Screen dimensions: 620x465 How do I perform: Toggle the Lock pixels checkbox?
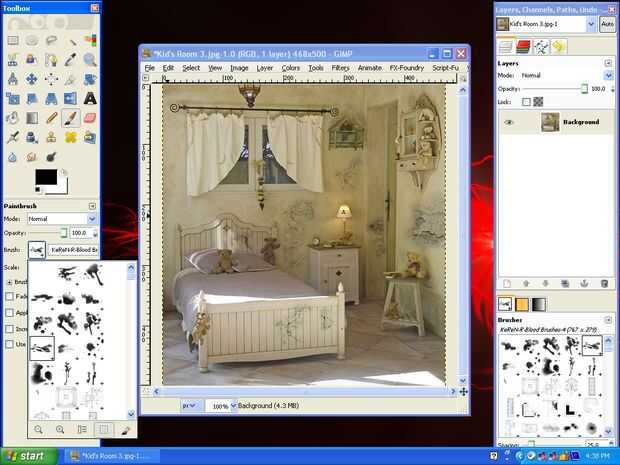pyautogui.click(x=526, y=102)
